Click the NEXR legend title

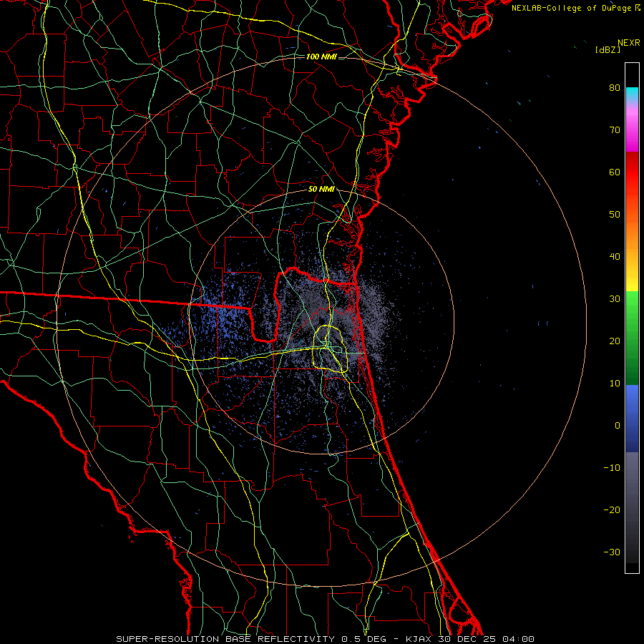click(629, 43)
